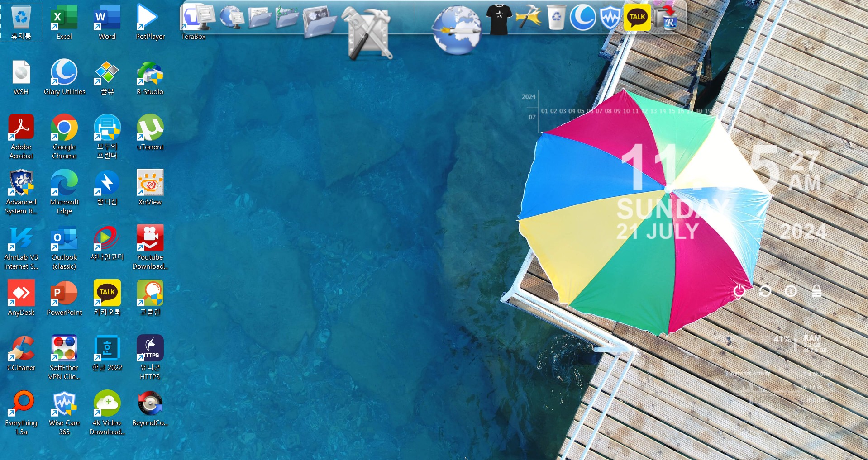
Task: Launch the globe with rocket dock icon
Action: click(x=457, y=30)
